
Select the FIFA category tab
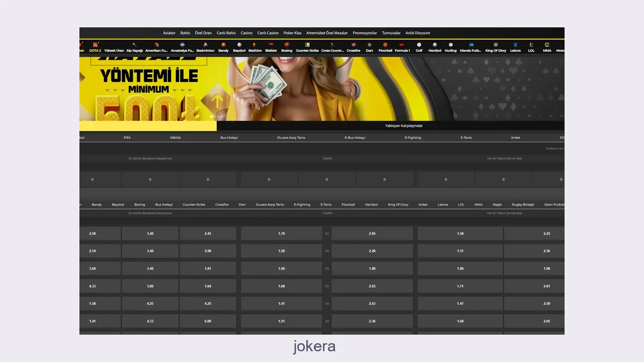(127, 138)
